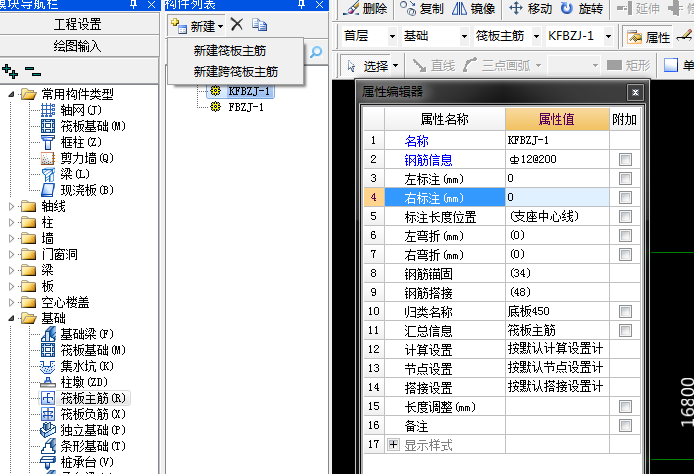Click 归类名称 value 底板450
The image size is (694, 474).
point(557,312)
